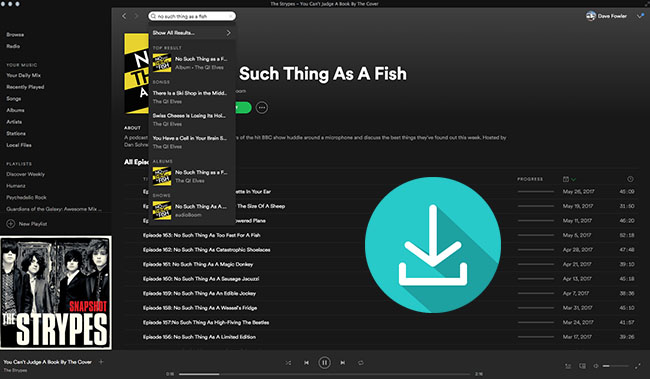Mute with the volume speaker icon
Screen dimensions: 650x379
pos(596,366)
